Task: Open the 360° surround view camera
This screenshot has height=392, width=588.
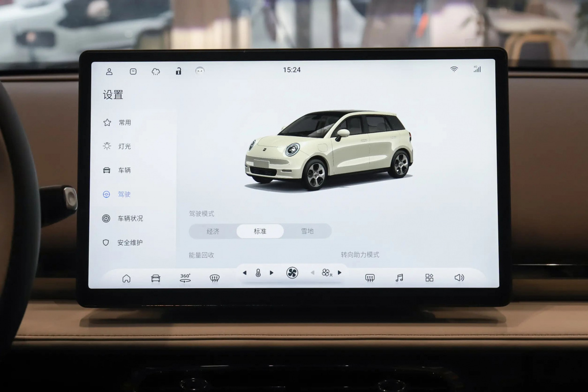Action: point(185,278)
